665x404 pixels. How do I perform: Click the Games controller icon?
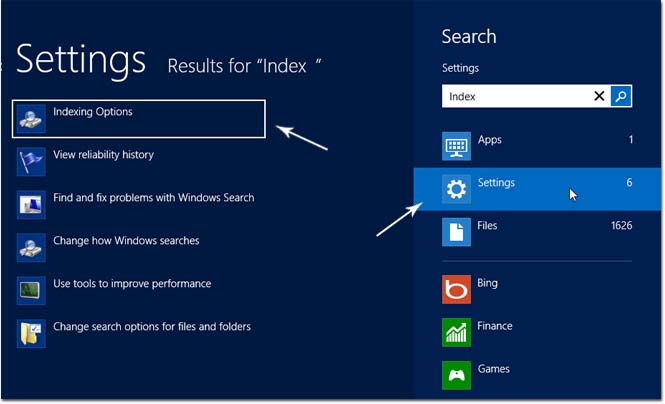[x=456, y=375]
